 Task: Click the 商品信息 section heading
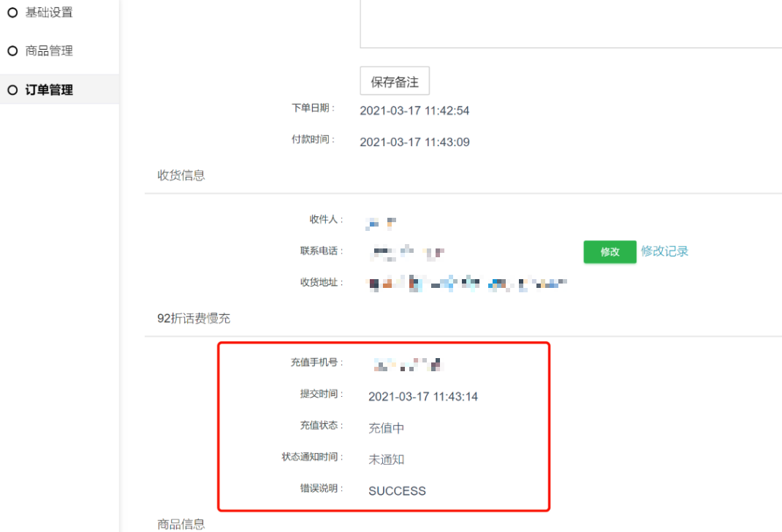click(x=181, y=524)
